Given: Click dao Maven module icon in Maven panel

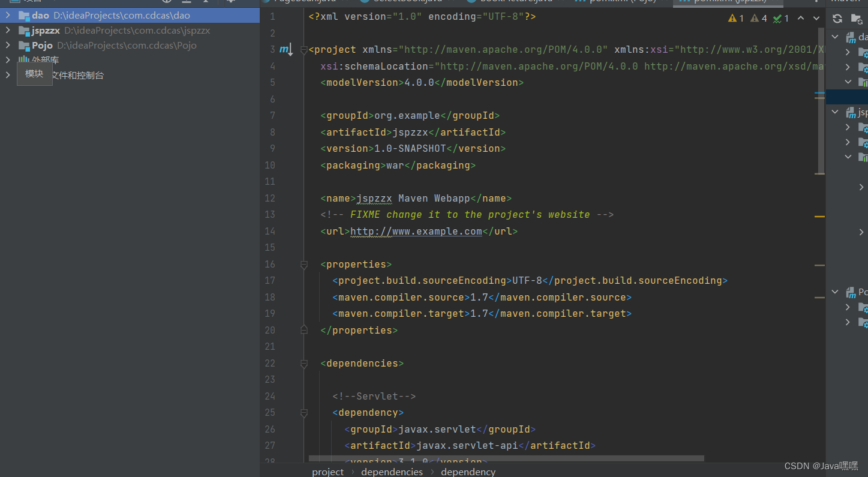Looking at the screenshot, I should point(851,37).
